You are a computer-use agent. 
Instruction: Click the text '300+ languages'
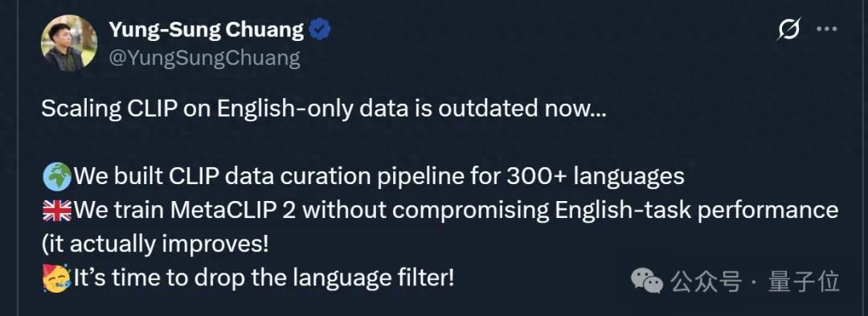coord(595,177)
